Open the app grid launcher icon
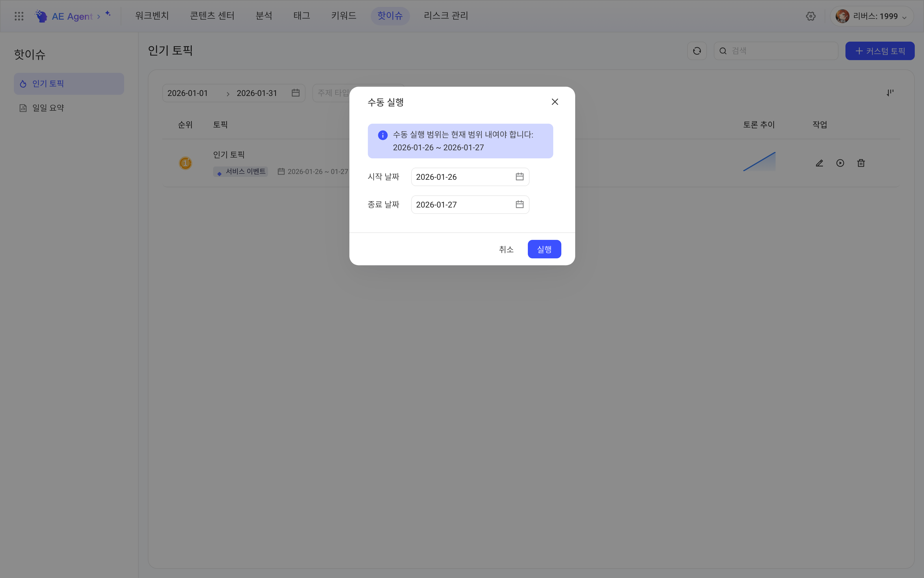 click(x=19, y=16)
